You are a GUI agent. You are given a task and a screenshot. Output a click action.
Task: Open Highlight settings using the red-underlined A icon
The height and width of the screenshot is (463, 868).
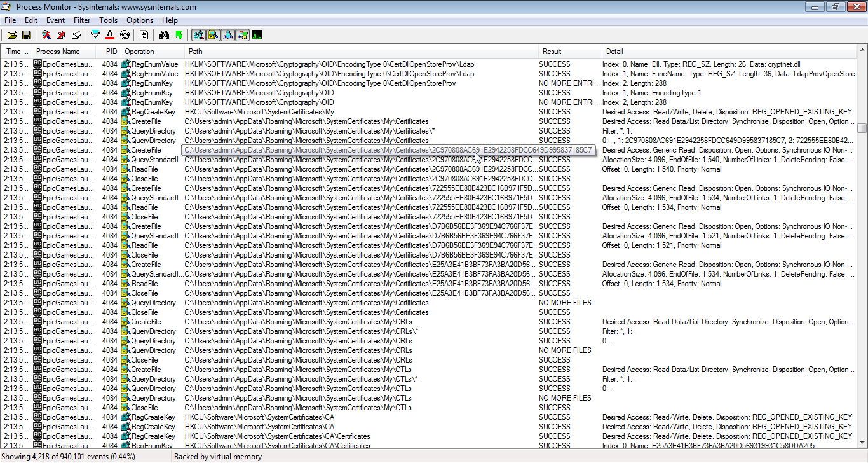(x=110, y=35)
